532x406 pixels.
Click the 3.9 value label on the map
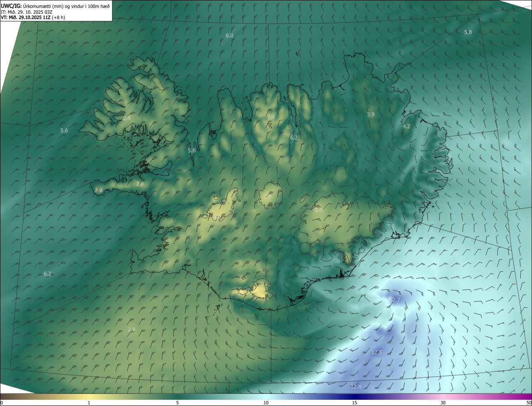371,114
